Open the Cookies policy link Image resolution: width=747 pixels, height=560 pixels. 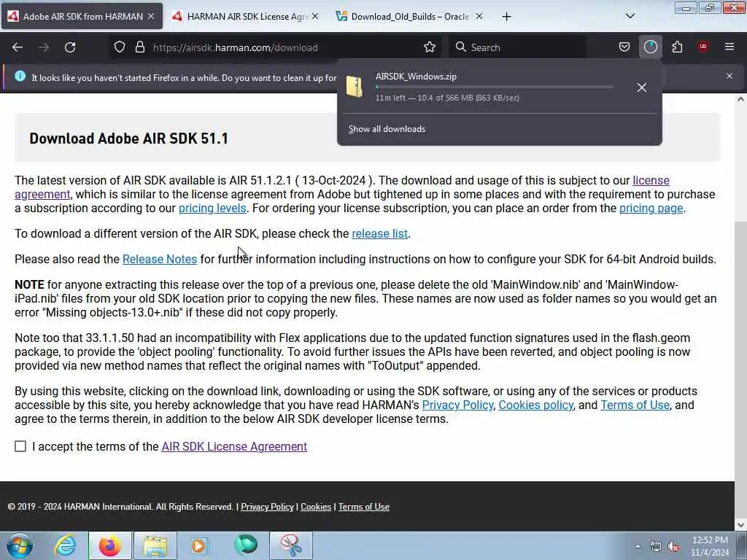pos(535,405)
